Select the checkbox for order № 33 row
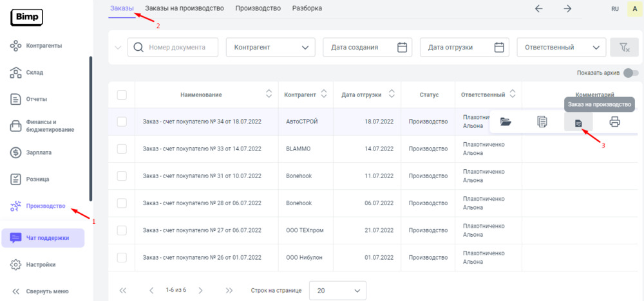This screenshot has height=301, width=644. click(x=122, y=149)
